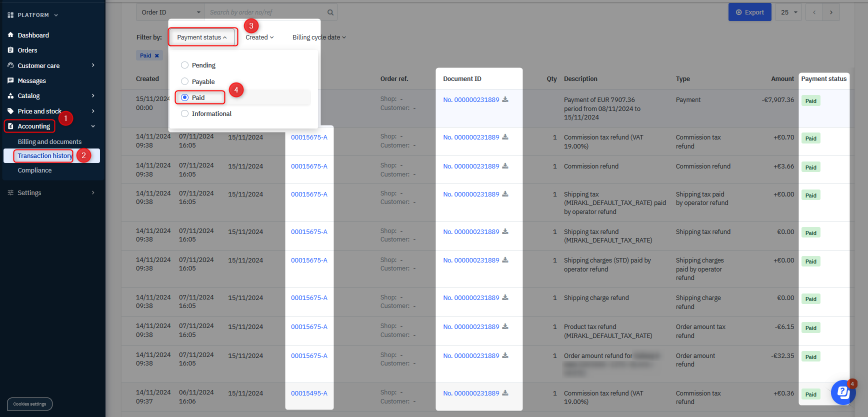Expand the Platform menu chevron
Viewport: 868px width, 417px height.
(56, 15)
